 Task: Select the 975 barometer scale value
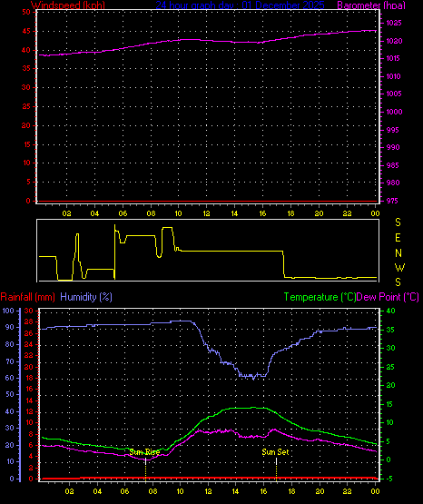point(393,201)
